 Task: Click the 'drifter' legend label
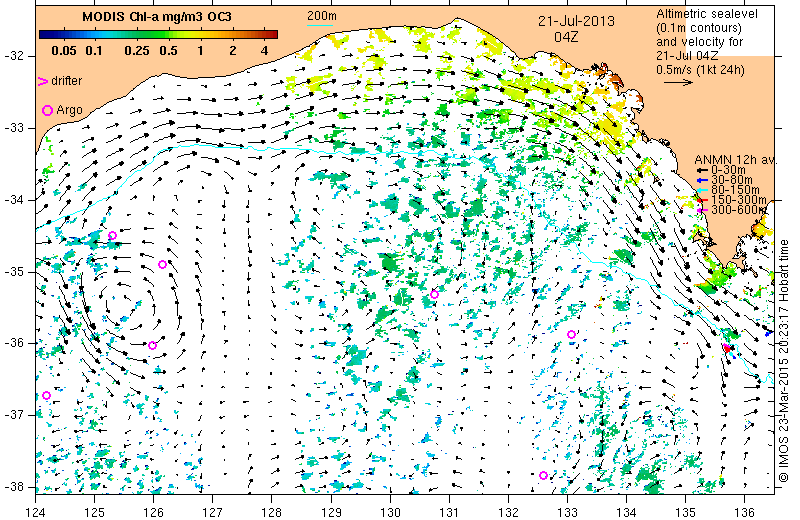66,81
